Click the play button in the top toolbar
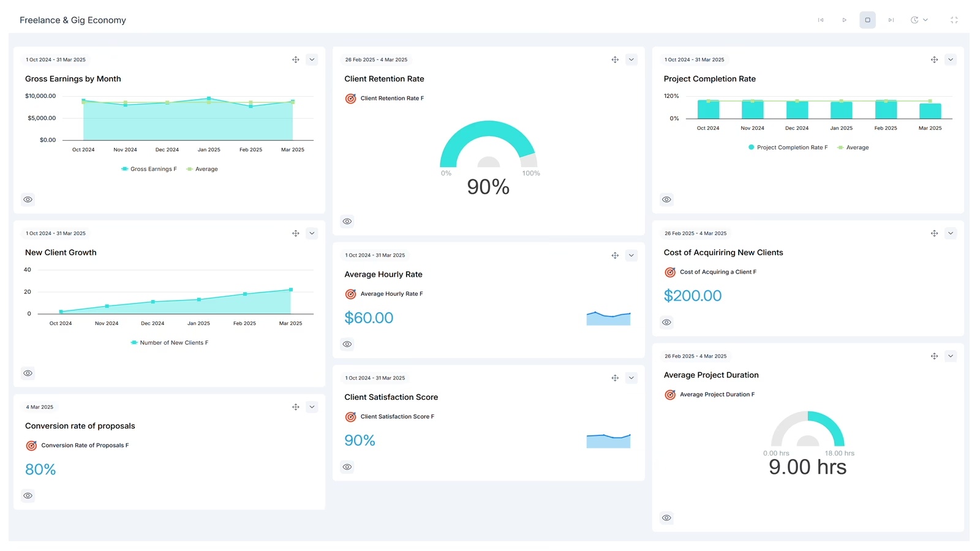 (x=845, y=20)
